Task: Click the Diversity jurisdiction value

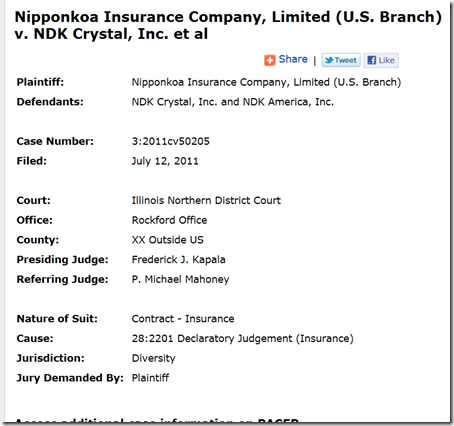Action: (153, 358)
